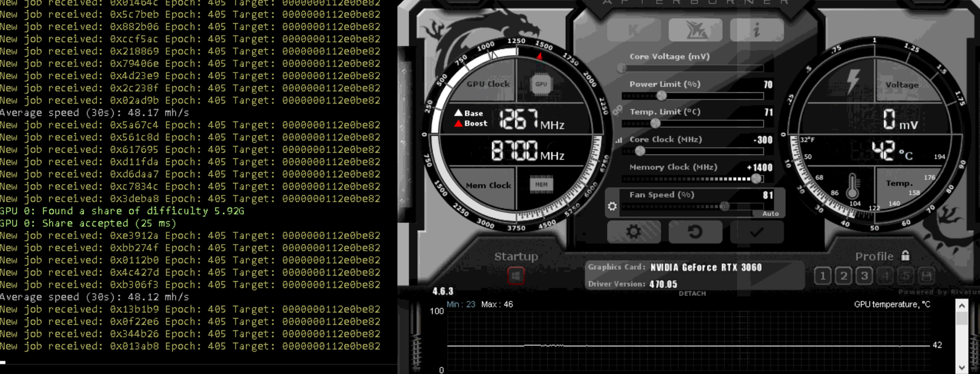980x374 pixels.
Task: Click the Profile label
Action: pos(874,256)
